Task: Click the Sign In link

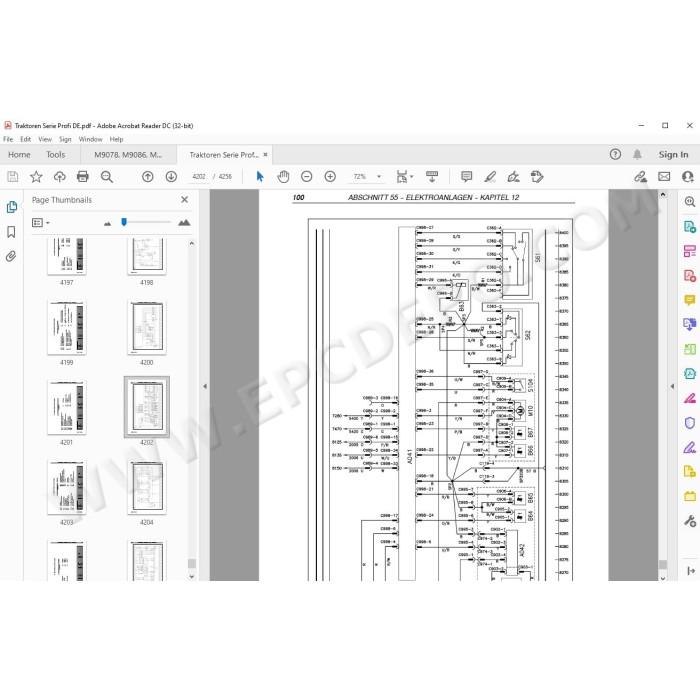Action: coord(673,154)
